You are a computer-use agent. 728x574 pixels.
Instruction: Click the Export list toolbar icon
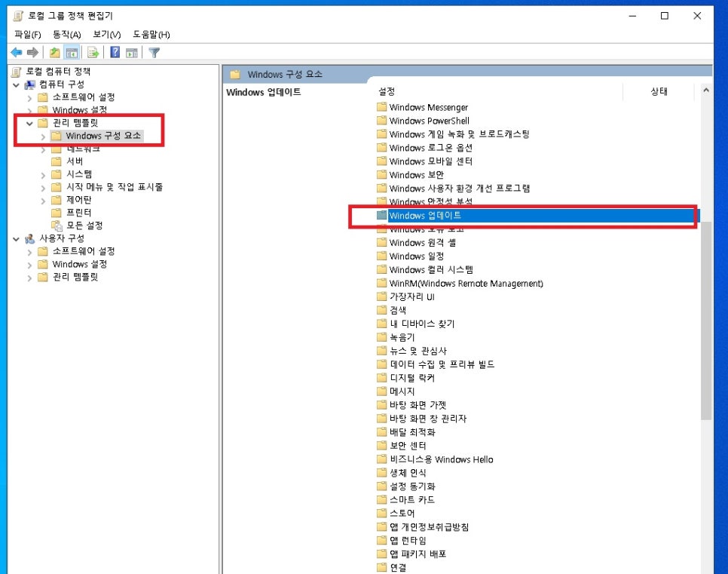93,53
